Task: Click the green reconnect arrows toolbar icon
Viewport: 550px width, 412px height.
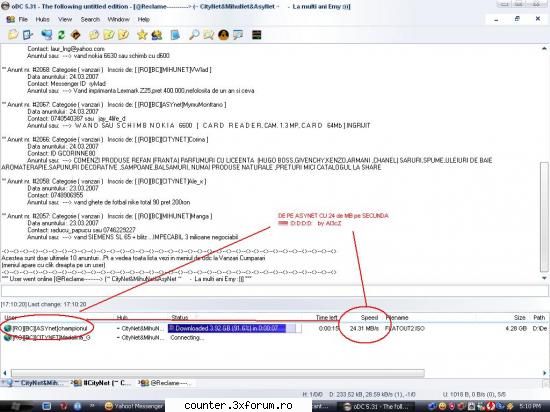Action: [x=61, y=35]
